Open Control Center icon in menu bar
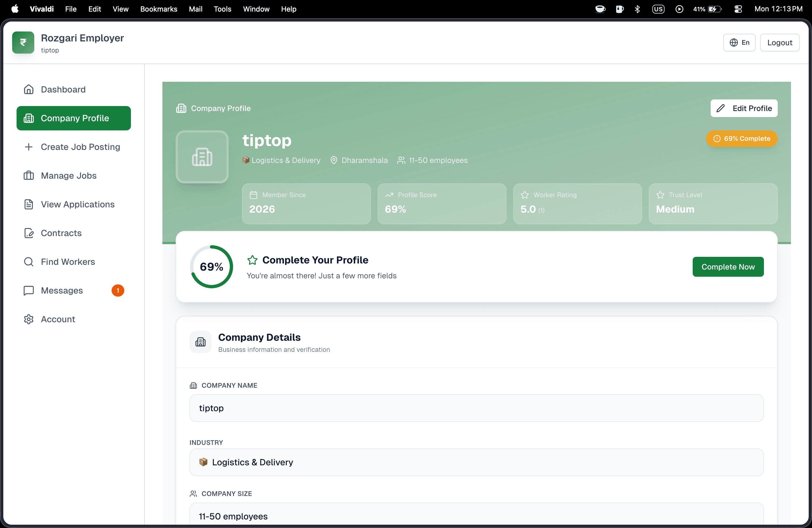 [738, 9]
